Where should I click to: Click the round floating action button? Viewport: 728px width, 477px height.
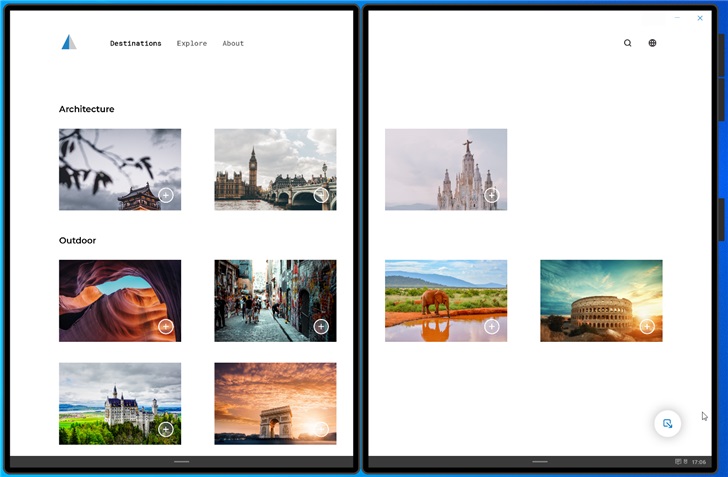pyautogui.click(x=667, y=424)
